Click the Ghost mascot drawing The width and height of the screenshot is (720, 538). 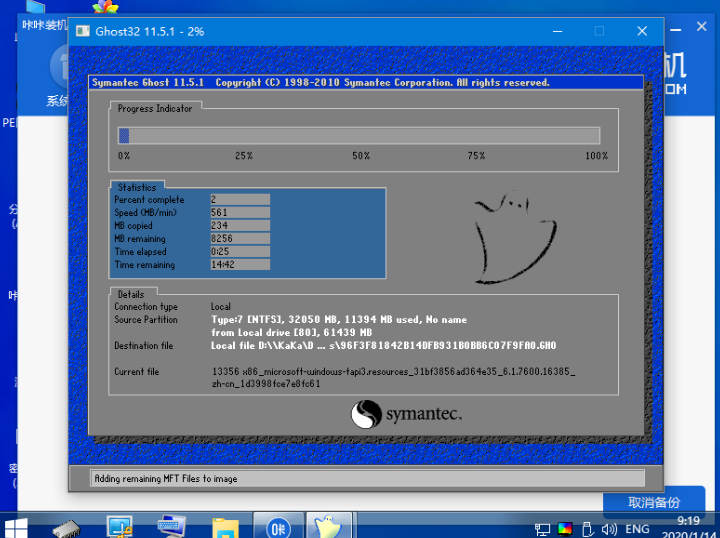click(x=515, y=237)
